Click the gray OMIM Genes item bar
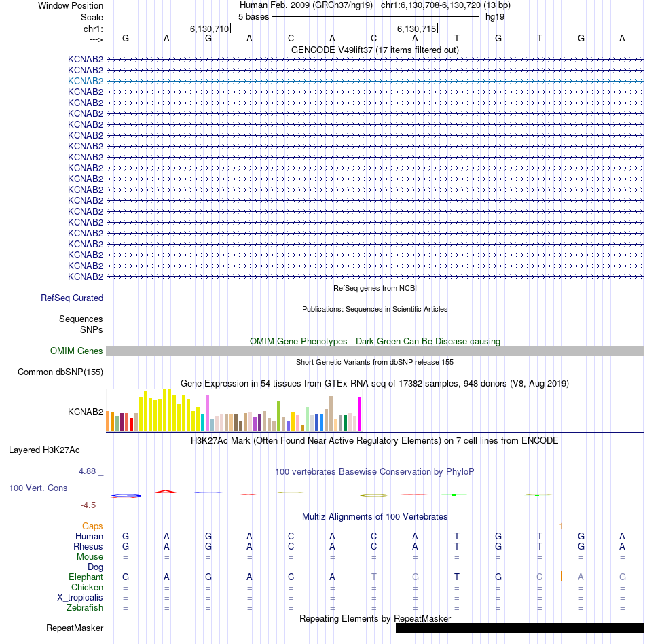The width and height of the screenshot is (645, 644). point(375,351)
